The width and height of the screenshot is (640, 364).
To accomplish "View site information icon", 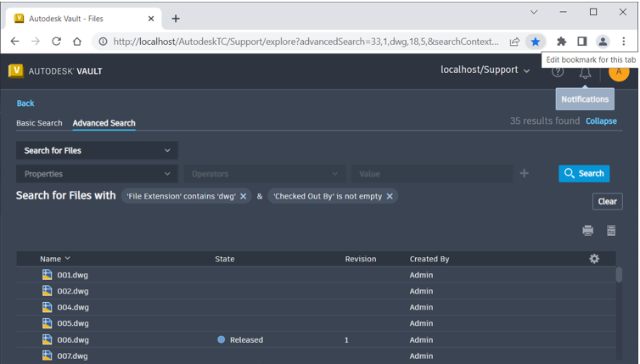I will click(x=104, y=42).
